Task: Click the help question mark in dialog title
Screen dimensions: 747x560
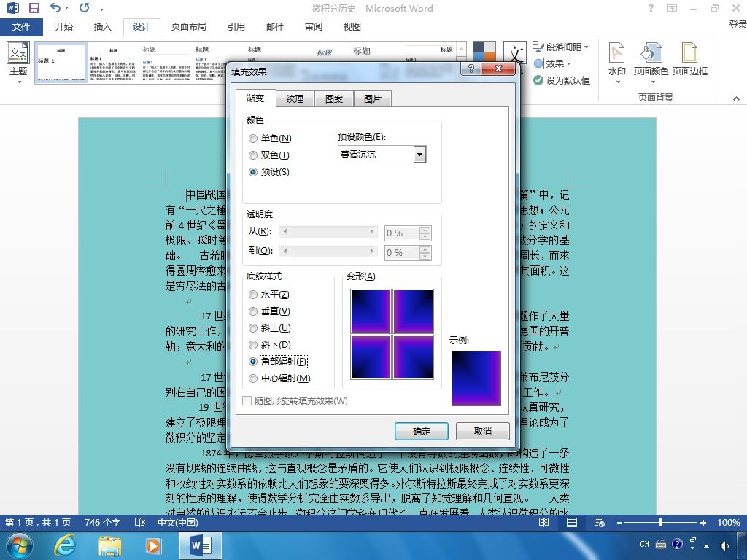Action: 471,69
